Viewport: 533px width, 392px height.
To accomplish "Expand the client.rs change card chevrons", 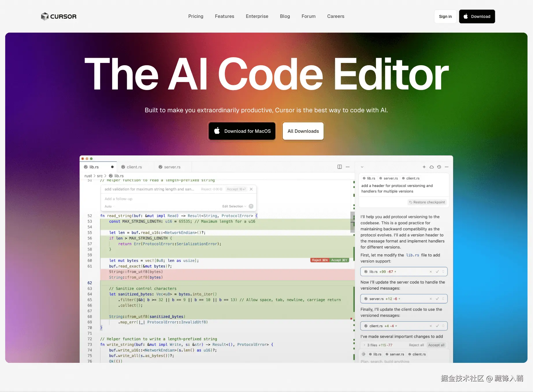I will [443, 326].
